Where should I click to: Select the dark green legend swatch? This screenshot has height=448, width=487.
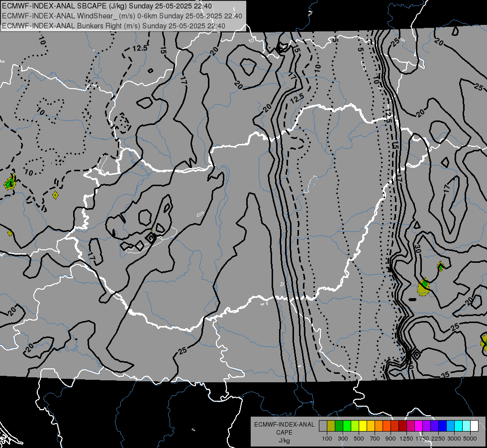click(x=339, y=426)
